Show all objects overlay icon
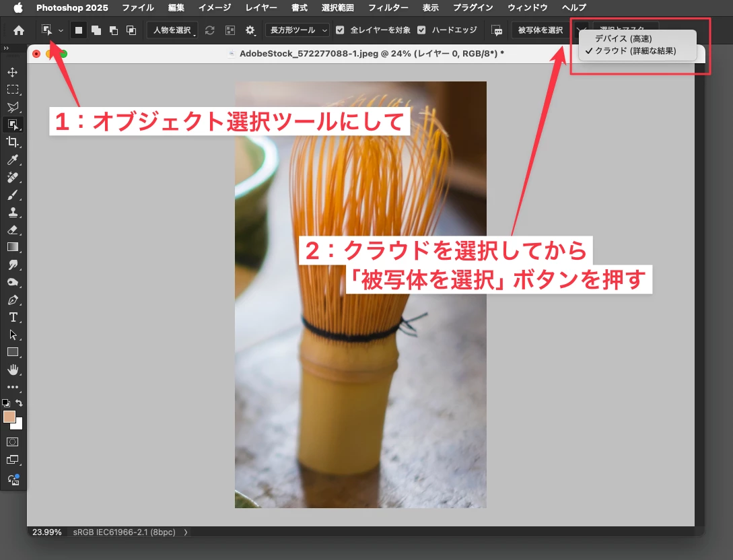 [x=230, y=30]
